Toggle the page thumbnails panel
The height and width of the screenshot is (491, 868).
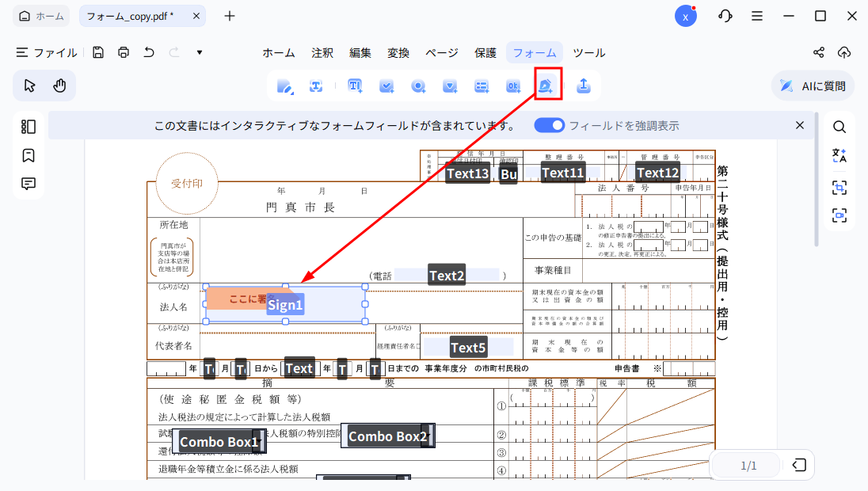(29, 126)
